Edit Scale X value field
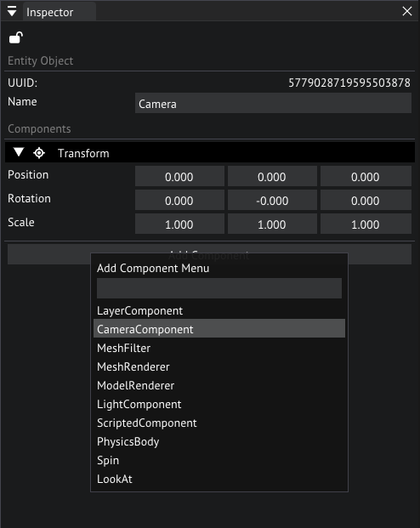The image size is (420, 528). point(179,224)
